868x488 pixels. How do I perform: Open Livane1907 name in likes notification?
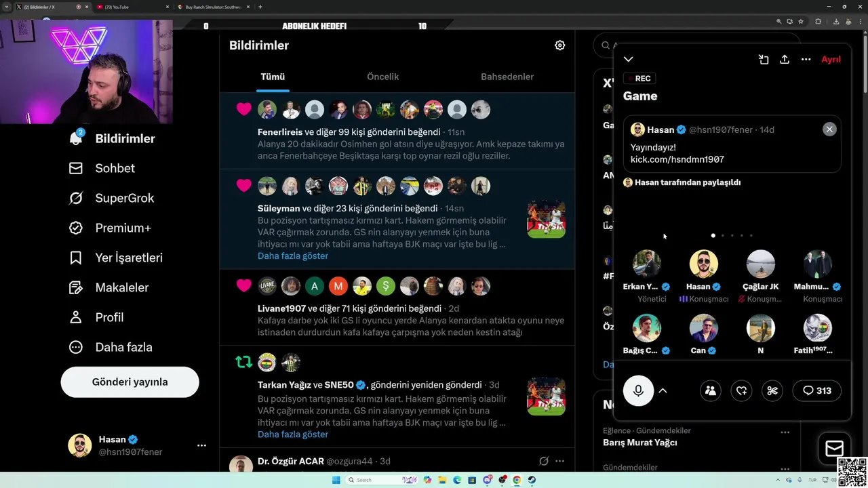point(281,308)
